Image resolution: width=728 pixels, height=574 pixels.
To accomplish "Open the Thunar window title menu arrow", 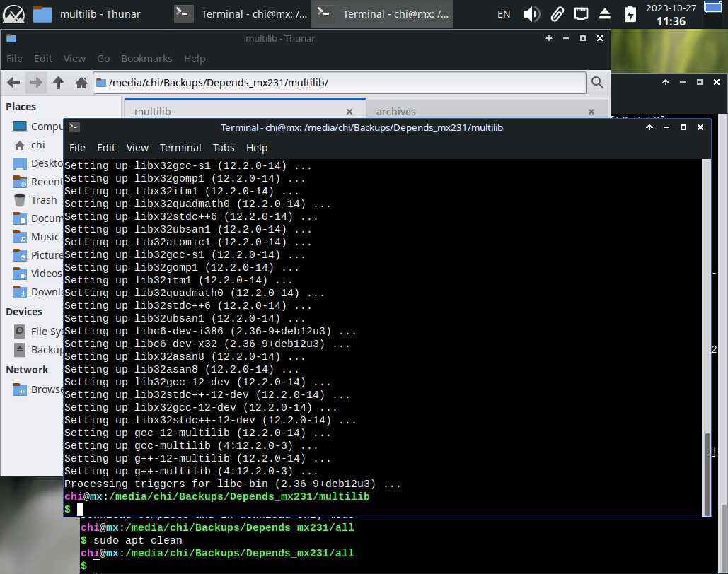I will [x=548, y=38].
